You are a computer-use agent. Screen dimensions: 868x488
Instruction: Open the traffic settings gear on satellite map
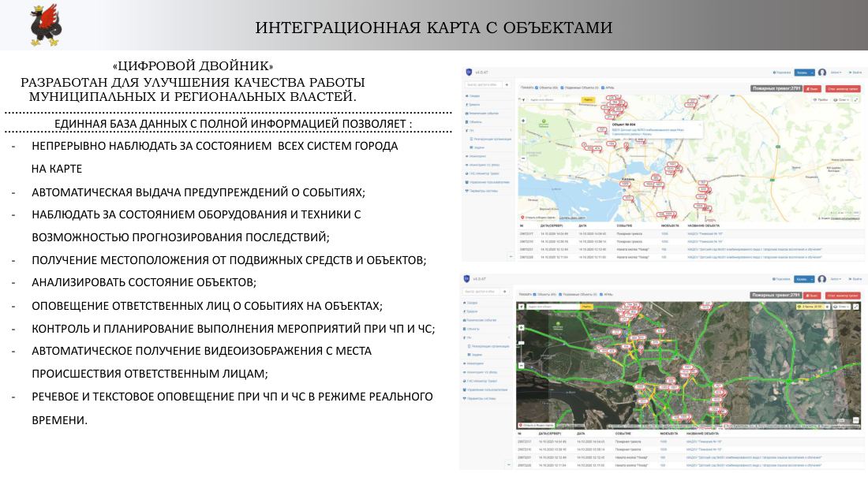coord(828,307)
